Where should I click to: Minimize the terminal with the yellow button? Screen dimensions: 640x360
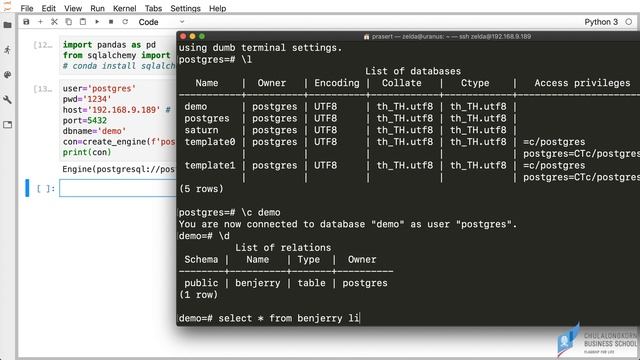[192, 36]
